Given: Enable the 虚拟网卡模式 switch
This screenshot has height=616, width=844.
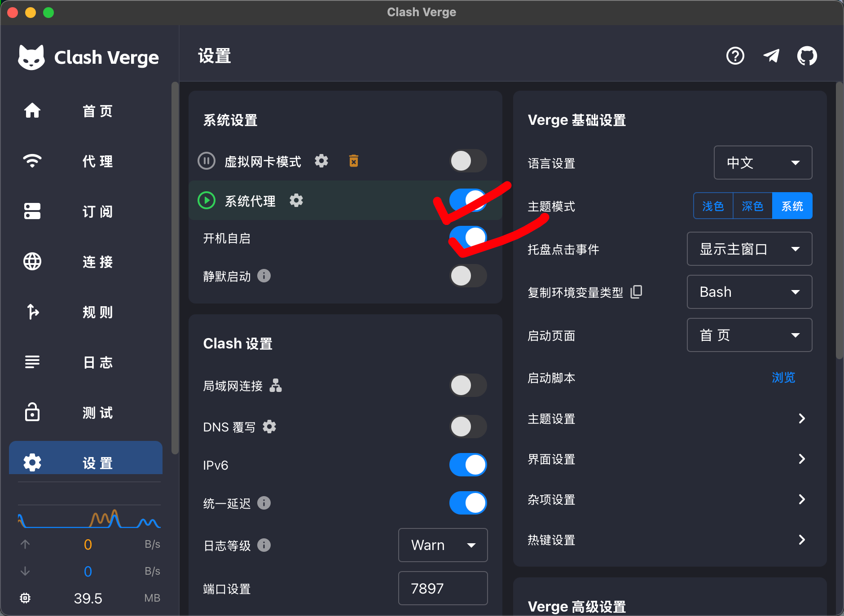Looking at the screenshot, I should tap(468, 161).
